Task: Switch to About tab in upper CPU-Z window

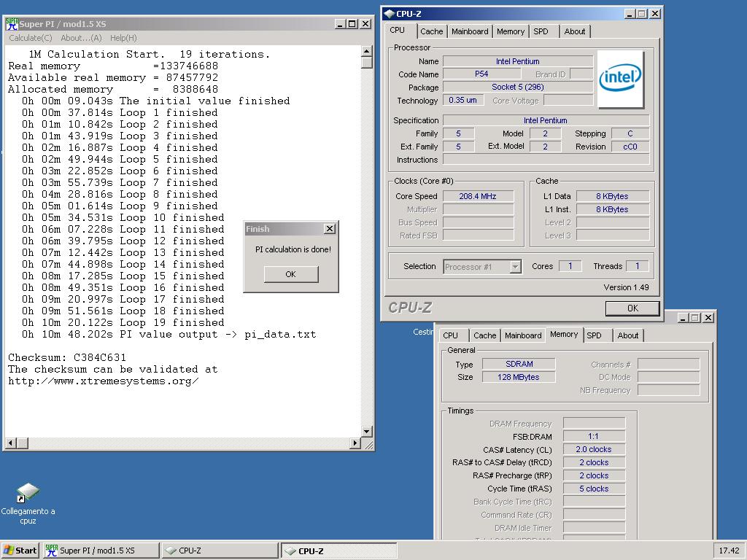Action: click(x=575, y=31)
